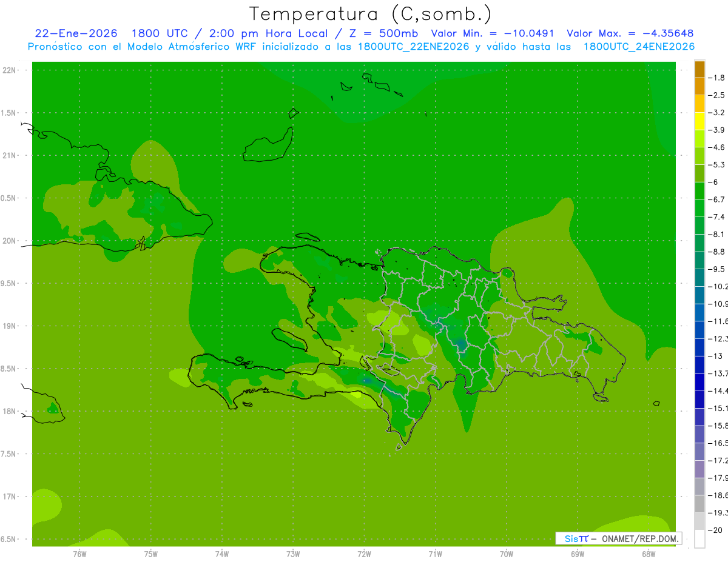728x562 pixels.
Task: Pick the dark orange swatch above -1.8
Action: pos(699,69)
